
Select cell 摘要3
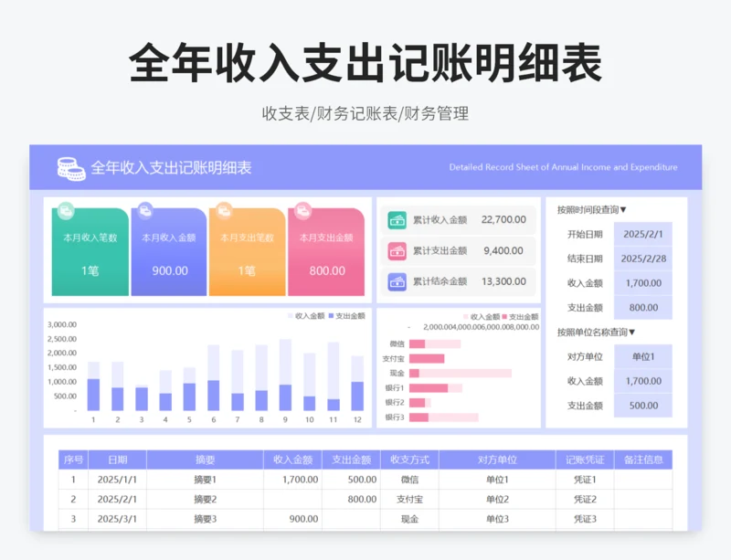coord(205,519)
